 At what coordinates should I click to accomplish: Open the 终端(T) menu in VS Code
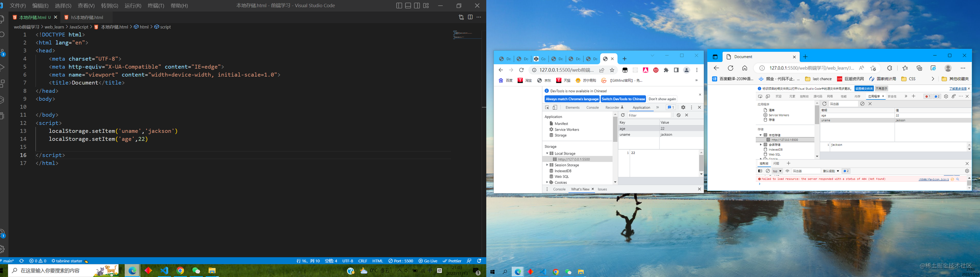point(156,6)
